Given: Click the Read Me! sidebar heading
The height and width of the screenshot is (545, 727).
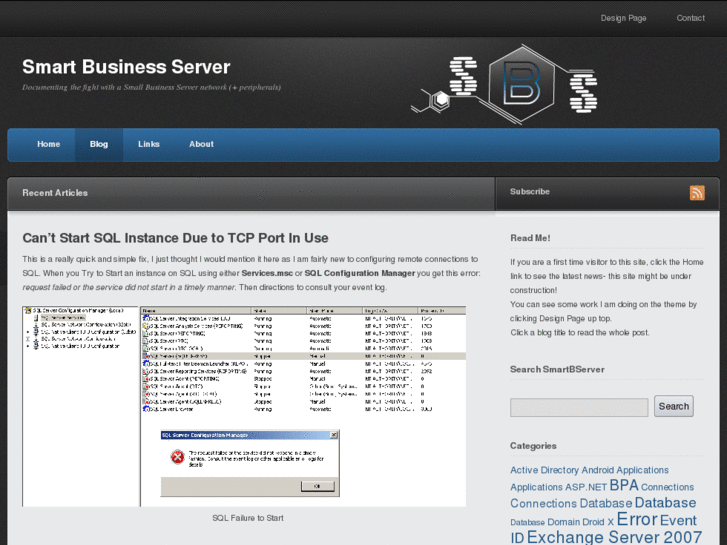Looking at the screenshot, I should tap(530, 238).
